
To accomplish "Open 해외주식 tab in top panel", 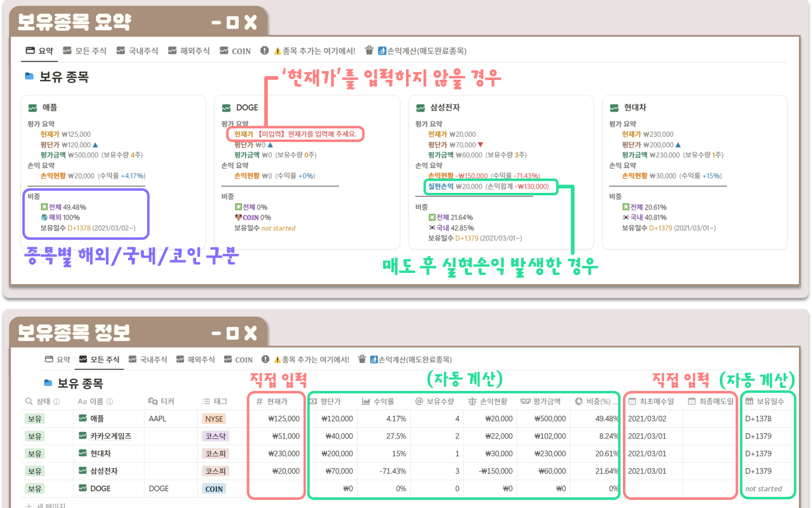I will click(x=189, y=51).
